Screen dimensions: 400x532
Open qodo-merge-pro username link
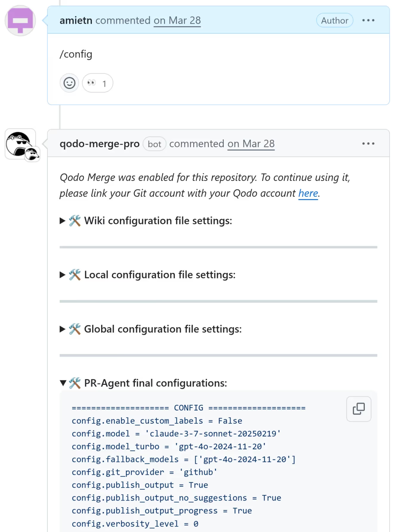coord(100,144)
